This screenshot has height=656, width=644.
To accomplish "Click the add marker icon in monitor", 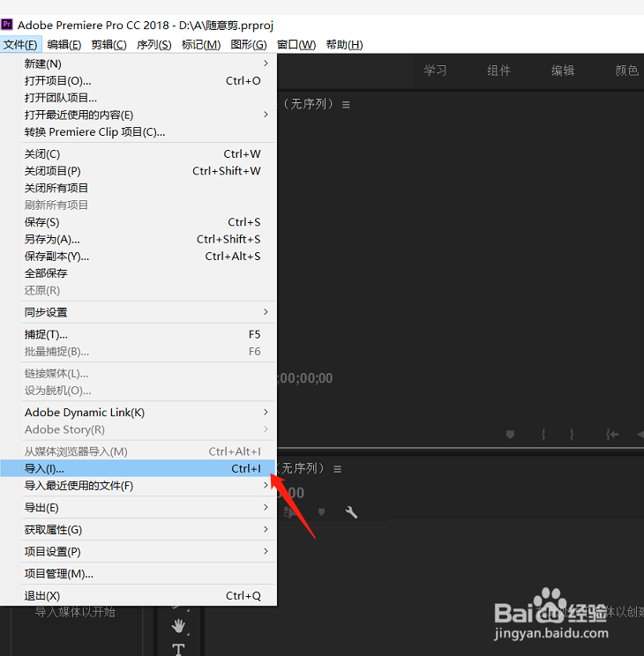I will click(x=510, y=435).
